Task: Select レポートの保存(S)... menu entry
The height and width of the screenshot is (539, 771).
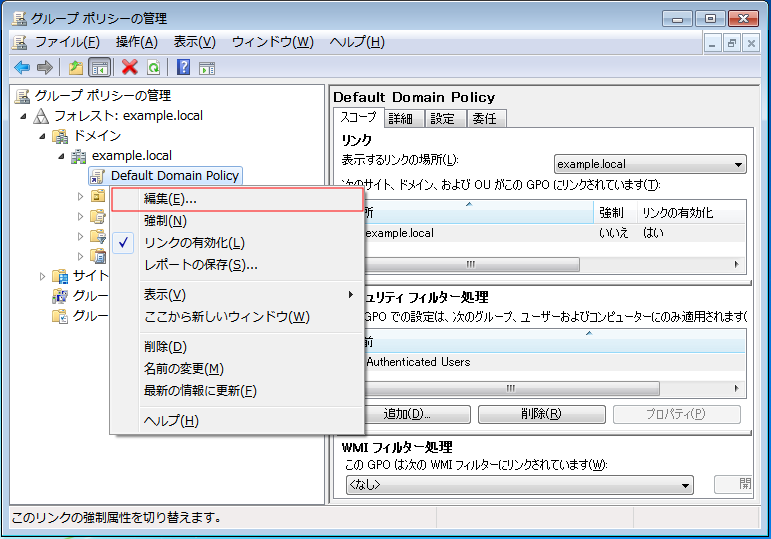Action: coord(237,265)
